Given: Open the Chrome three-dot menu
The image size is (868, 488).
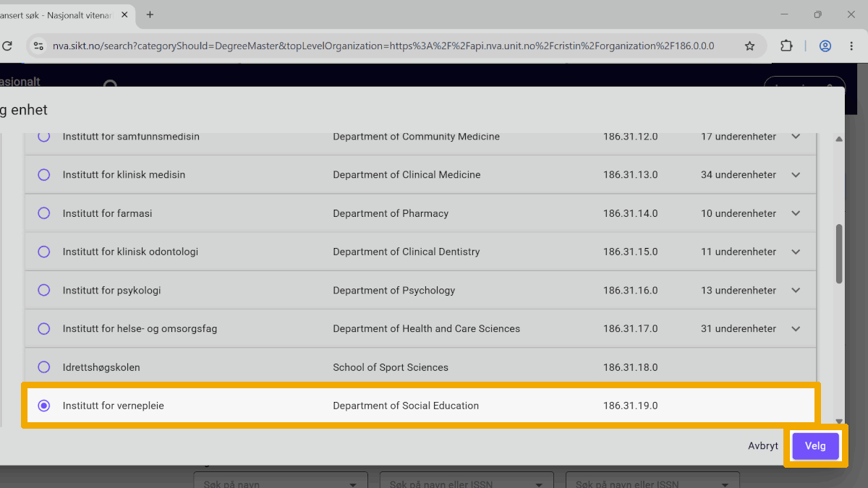Looking at the screenshot, I should click(x=852, y=46).
